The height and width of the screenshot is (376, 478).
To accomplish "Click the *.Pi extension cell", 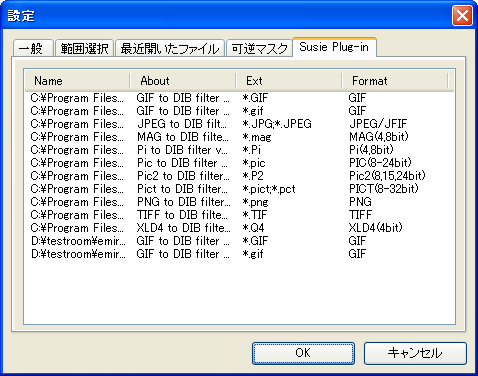I will click(x=252, y=150).
